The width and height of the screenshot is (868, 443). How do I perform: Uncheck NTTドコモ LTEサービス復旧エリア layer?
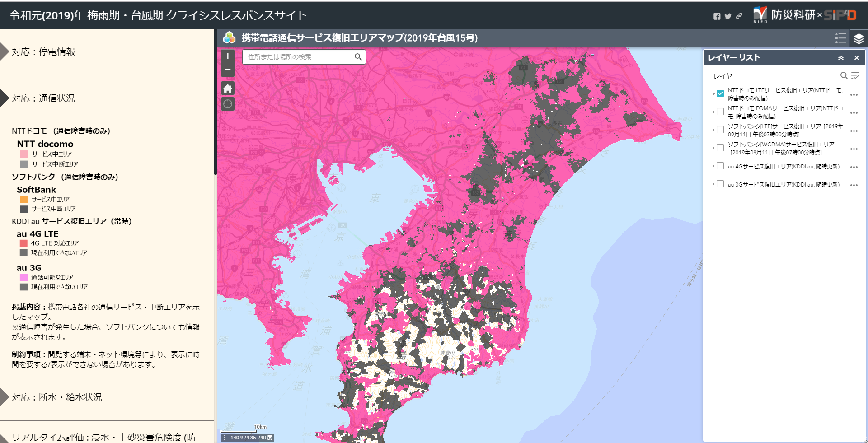coord(720,93)
